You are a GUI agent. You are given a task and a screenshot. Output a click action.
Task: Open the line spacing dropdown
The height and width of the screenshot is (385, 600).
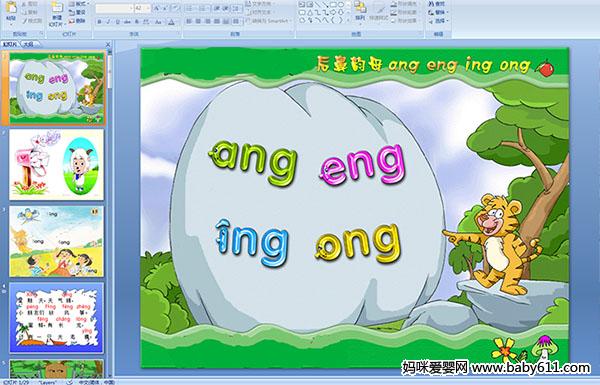tap(237, 8)
